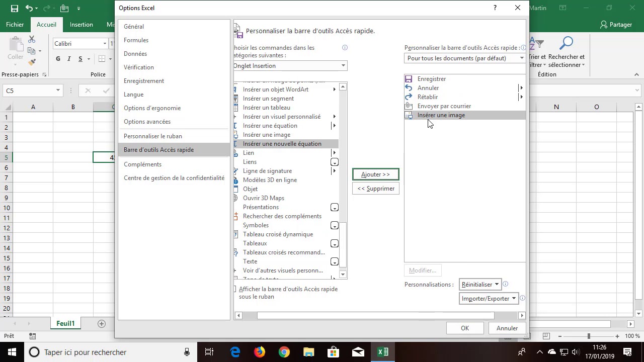The width and height of the screenshot is (644, 362).
Task: Click Task View icon in taskbar
Action: tap(209, 352)
